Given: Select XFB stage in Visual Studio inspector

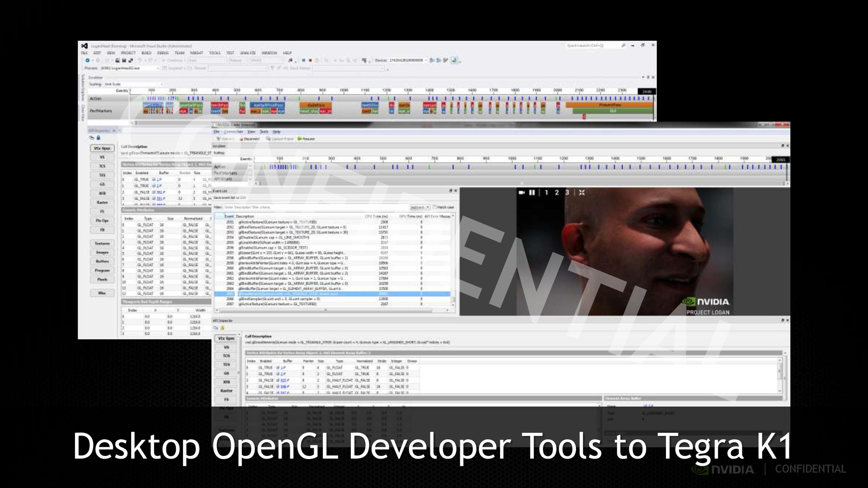Looking at the screenshot, I should click(102, 193).
